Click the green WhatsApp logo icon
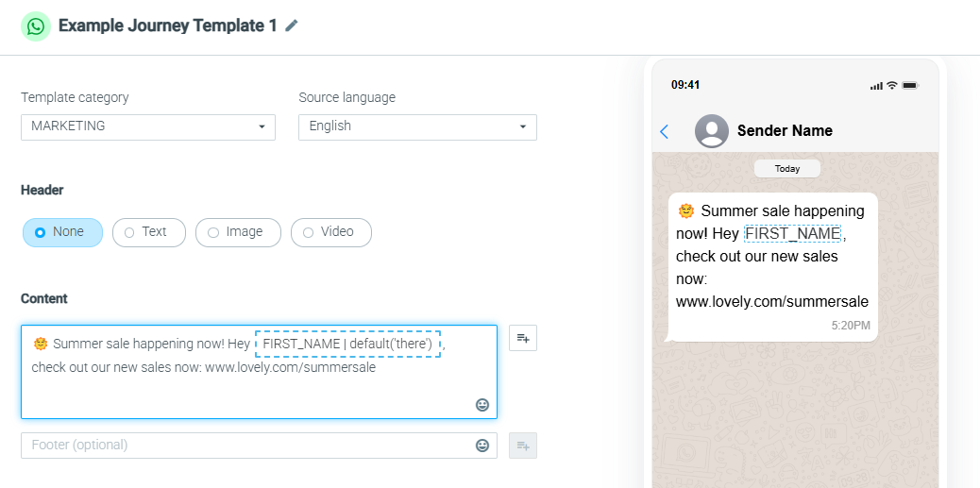Image resolution: width=980 pixels, height=488 pixels. pos(36,26)
